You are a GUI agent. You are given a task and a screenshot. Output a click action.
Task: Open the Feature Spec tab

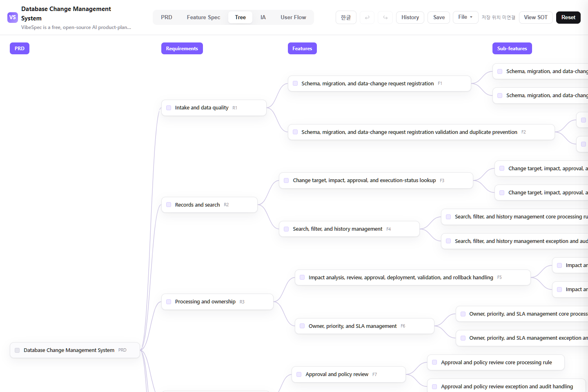(x=203, y=18)
